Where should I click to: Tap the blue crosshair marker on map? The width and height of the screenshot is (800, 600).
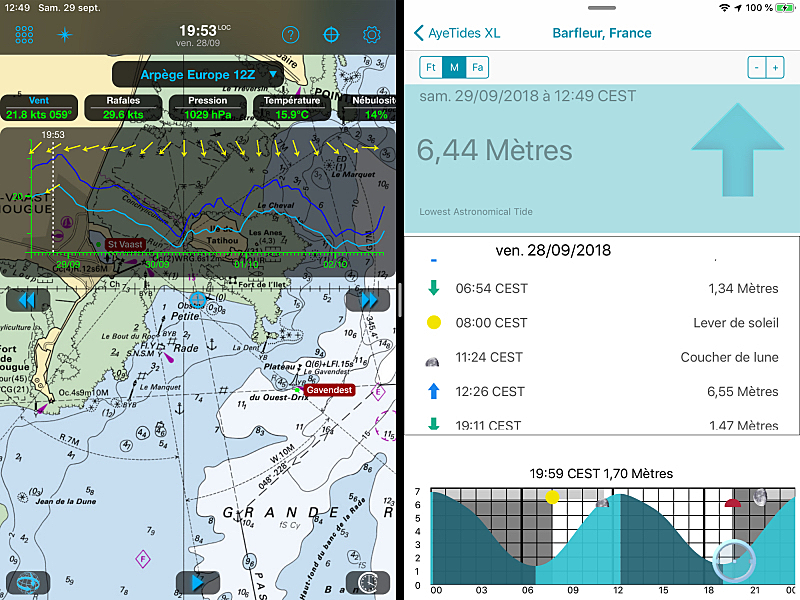coord(197,300)
